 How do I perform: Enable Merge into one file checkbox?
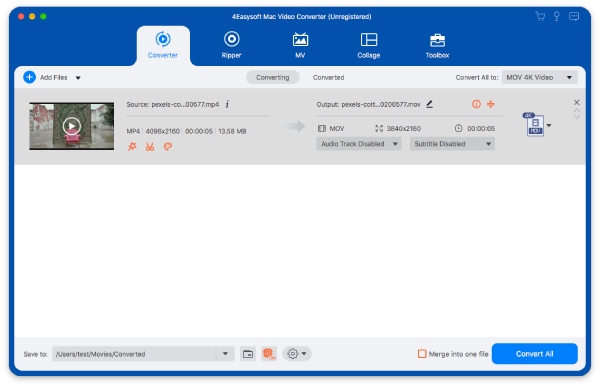tap(422, 354)
